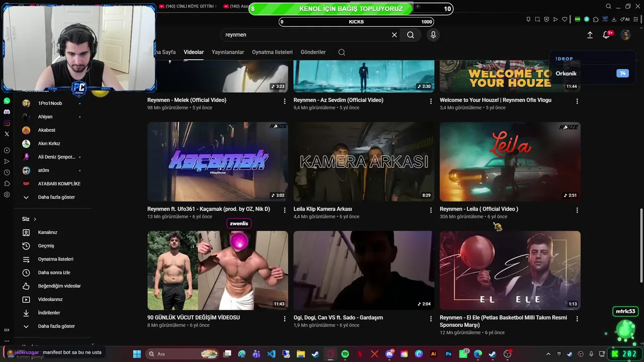Open YouTube notifications bell

[x=606, y=35]
